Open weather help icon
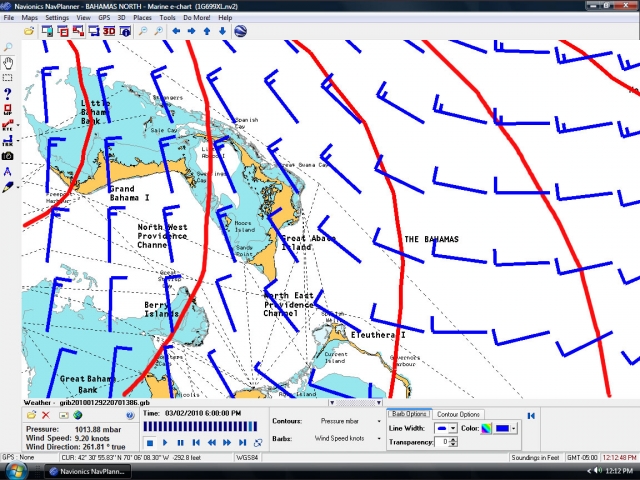 click(130, 415)
